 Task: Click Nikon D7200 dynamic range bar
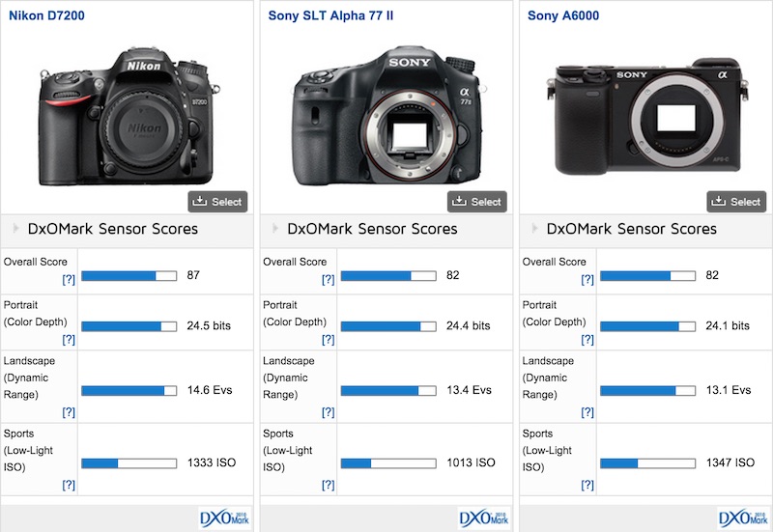(129, 391)
